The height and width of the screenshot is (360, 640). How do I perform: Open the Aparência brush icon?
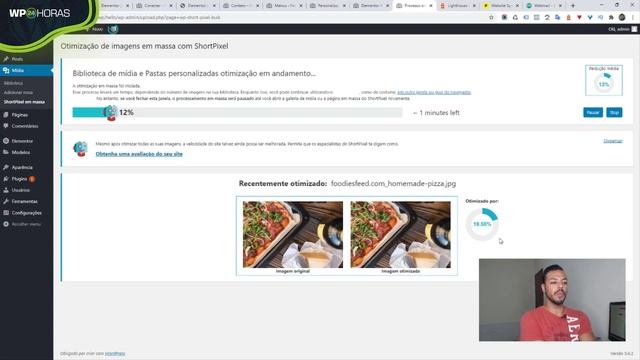[x=6, y=167]
